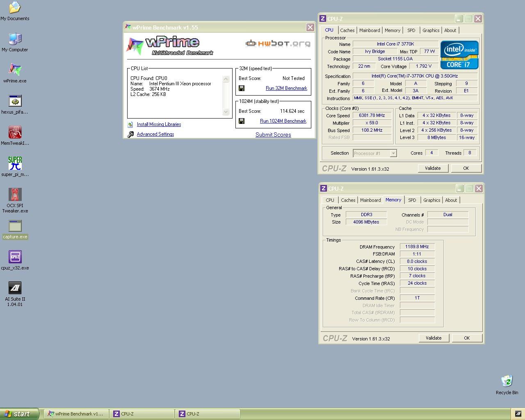Click the Install Missing Libraries icon

coord(130,124)
